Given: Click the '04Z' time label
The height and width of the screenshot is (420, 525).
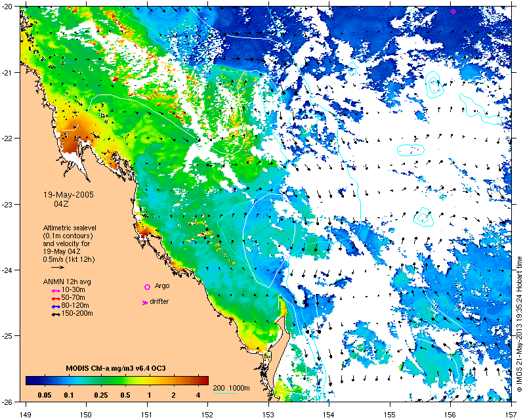Looking at the screenshot, I should 61,203.
